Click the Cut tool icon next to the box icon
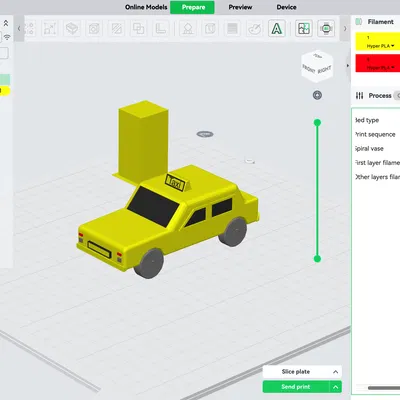Viewport: 400px width, 400px height. coord(94,29)
